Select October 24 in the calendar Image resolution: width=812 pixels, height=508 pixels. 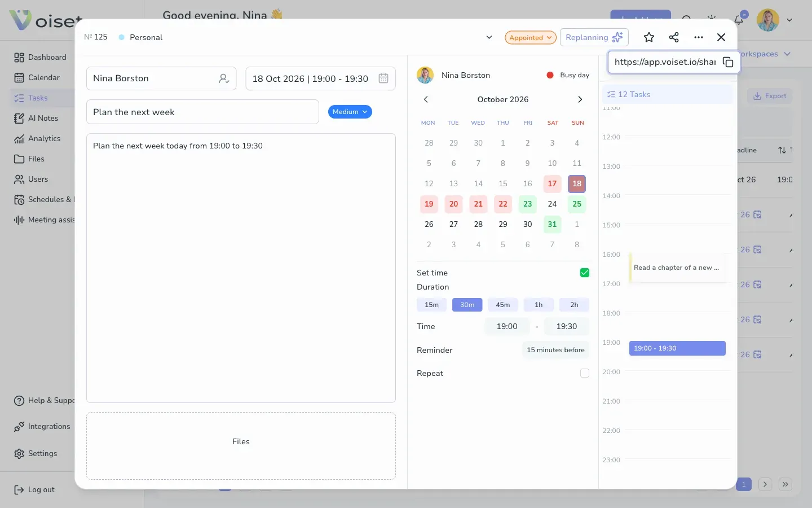tap(552, 204)
